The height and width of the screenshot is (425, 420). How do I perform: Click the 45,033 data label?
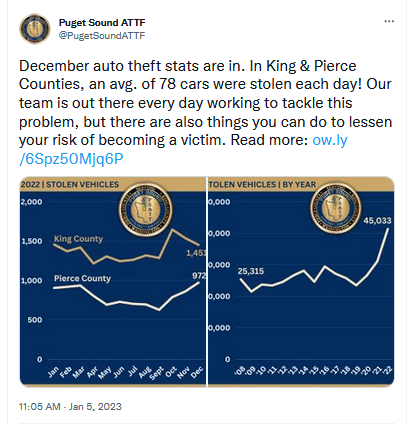click(377, 221)
